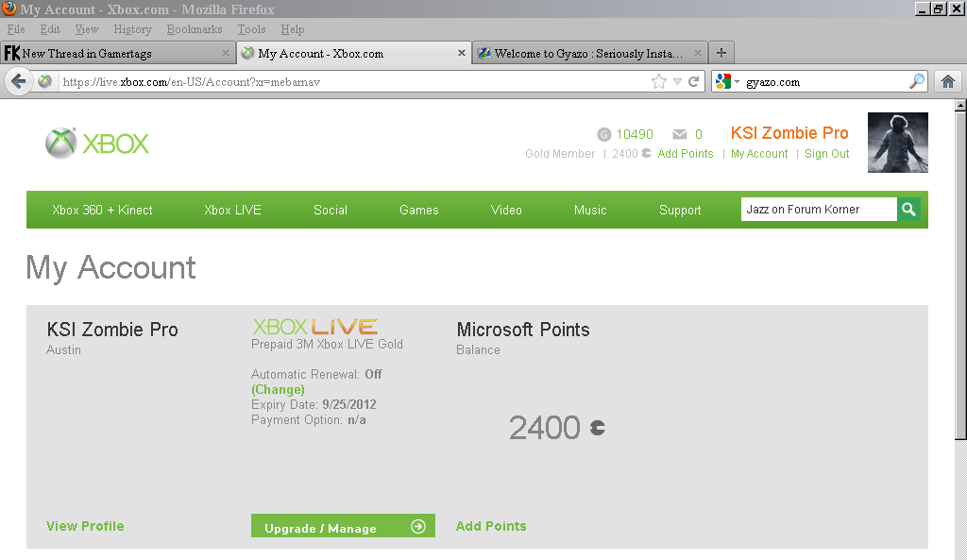Click the address bar URL field
The image size is (967, 560).
pos(355,81)
